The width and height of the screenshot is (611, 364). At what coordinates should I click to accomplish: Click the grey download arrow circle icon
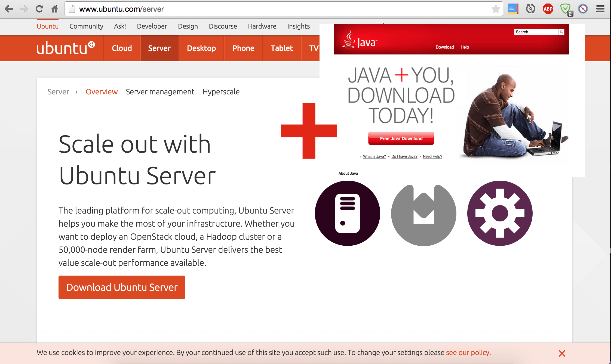coord(424,215)
